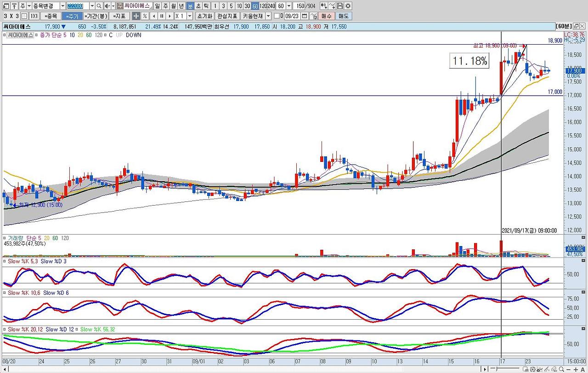Toggle the =주기 sync button

[x=72, y=16]
